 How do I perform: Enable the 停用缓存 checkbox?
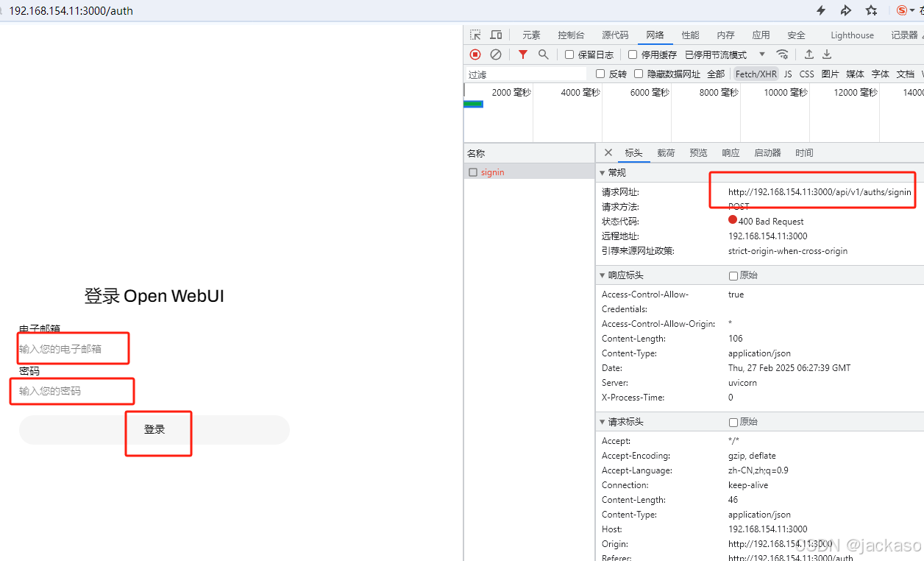point(633,54)
